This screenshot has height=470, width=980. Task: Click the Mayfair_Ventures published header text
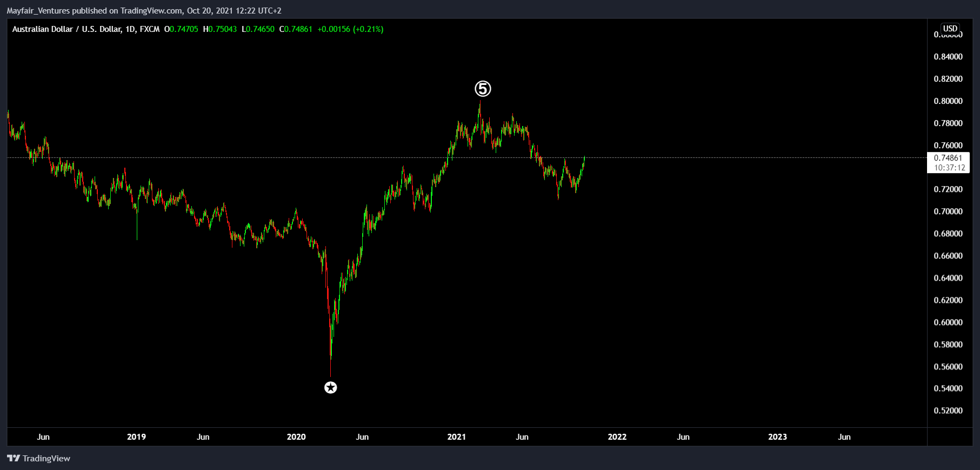(144, 11)
